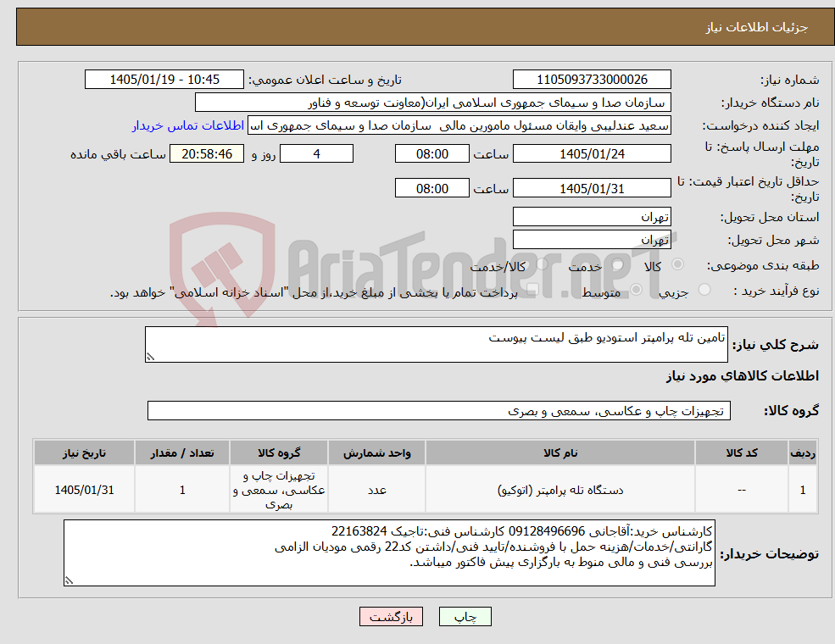Click the تعداد / مقدار column header

coord(182,453)
